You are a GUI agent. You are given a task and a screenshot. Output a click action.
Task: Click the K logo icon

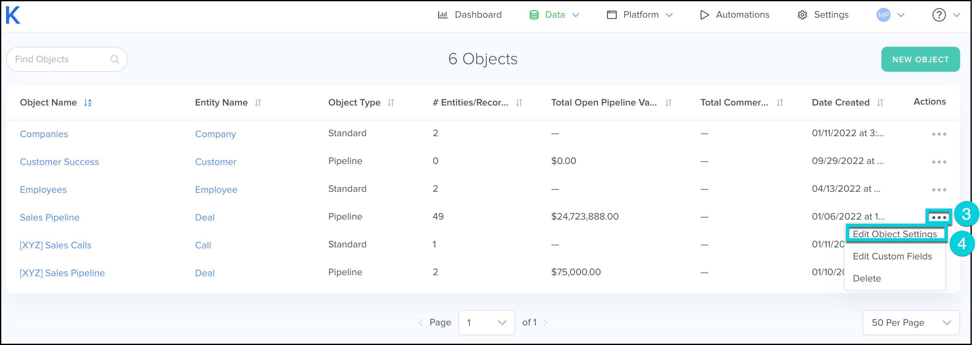13,15
